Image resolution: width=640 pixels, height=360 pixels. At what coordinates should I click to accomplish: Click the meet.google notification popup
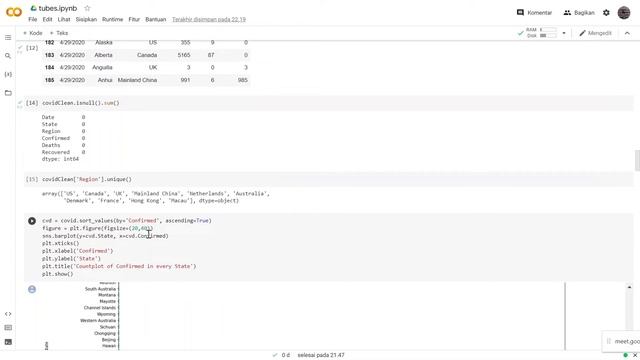pos(621,341)
